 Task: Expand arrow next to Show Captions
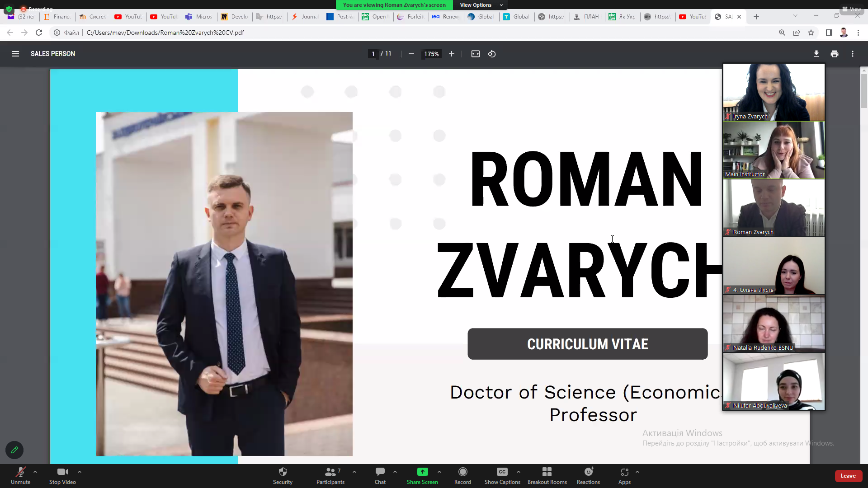[519, 472]
